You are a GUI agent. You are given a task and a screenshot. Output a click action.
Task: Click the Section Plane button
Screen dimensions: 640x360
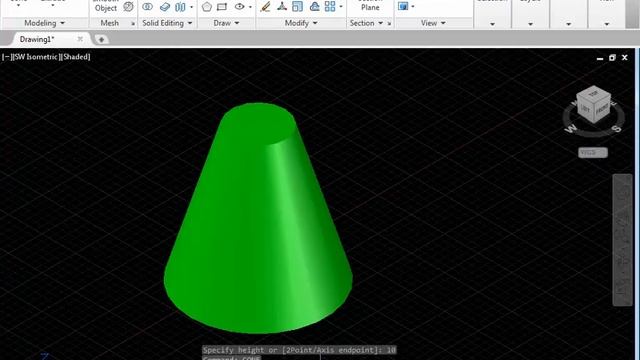coord(370,6)
